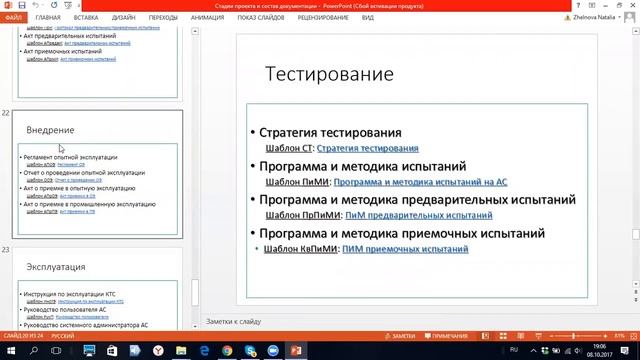Open the ДИЗАЙН ribbon tab
The width and height of the screenshot is (640, 360).
123,18
